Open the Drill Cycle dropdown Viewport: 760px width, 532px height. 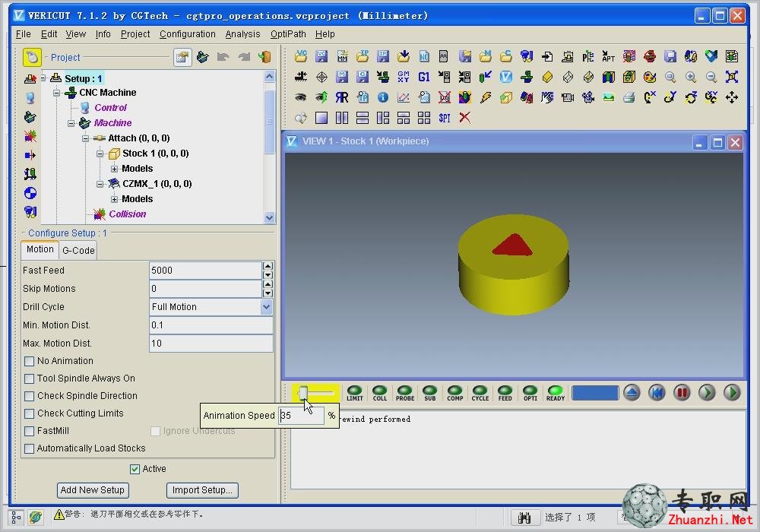[x=266, y=307]
